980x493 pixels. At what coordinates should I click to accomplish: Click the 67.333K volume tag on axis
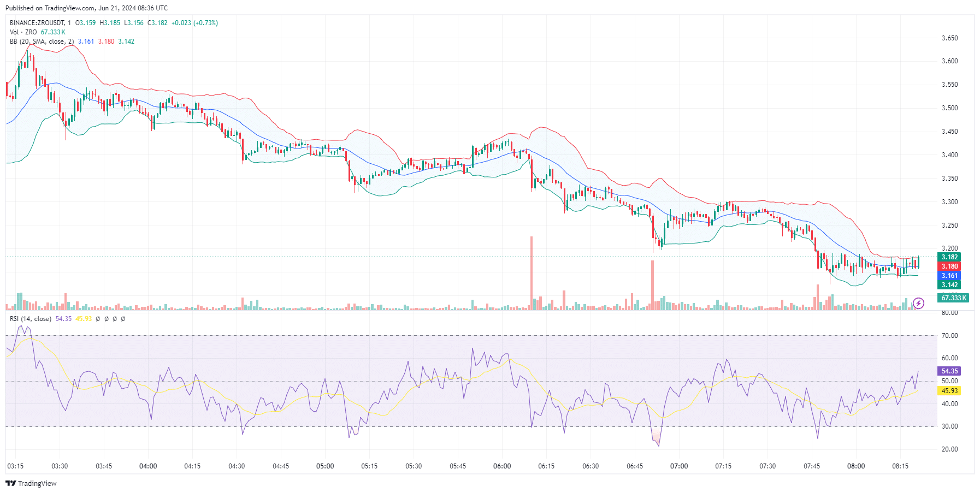tap(953, 298)
